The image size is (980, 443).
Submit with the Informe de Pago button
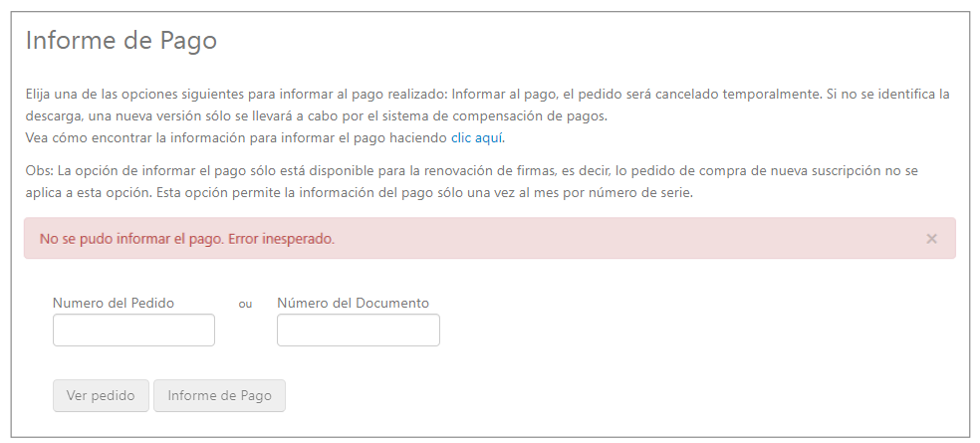[x=219, y=395]
